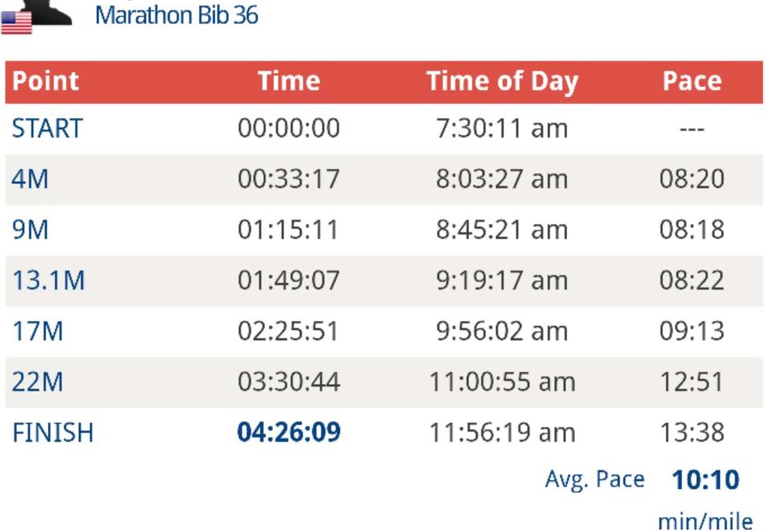Select the 17M checkpoint link
The width and height of the screenshot is (766, 532).
click(x=38, y=331)
